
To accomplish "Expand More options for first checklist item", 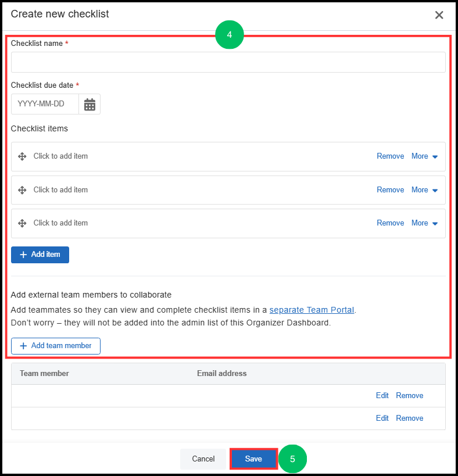I will [x=424, y=156].
